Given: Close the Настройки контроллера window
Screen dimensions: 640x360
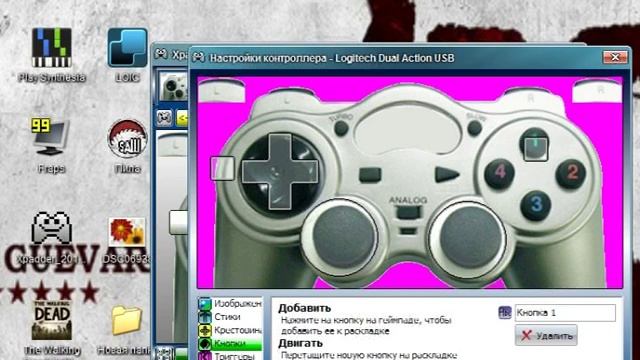Looking at the screenshot, I should (615, 57).
